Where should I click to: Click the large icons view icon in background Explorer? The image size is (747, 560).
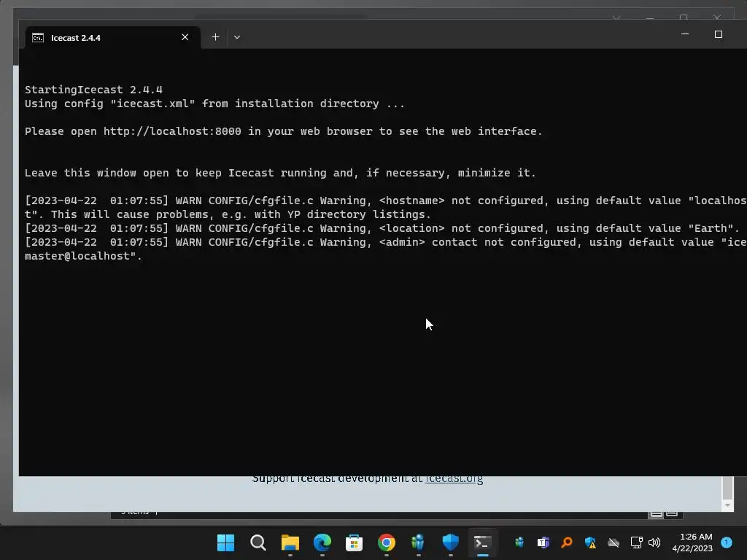pos(672,513)
